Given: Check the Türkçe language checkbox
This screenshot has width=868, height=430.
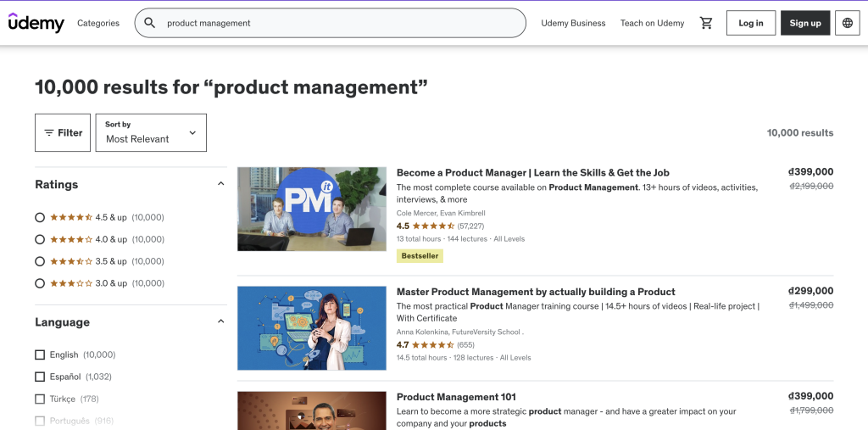Looking at the screenshot, I should [40, 399].
